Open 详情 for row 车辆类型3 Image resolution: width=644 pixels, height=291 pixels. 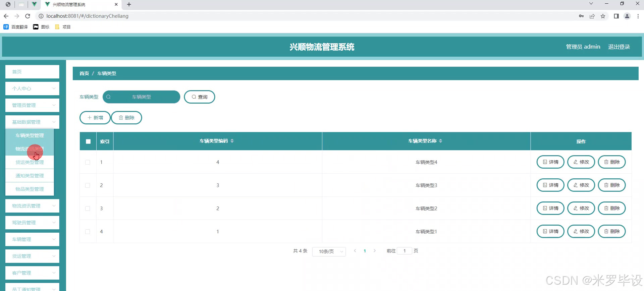click(550, 185)
